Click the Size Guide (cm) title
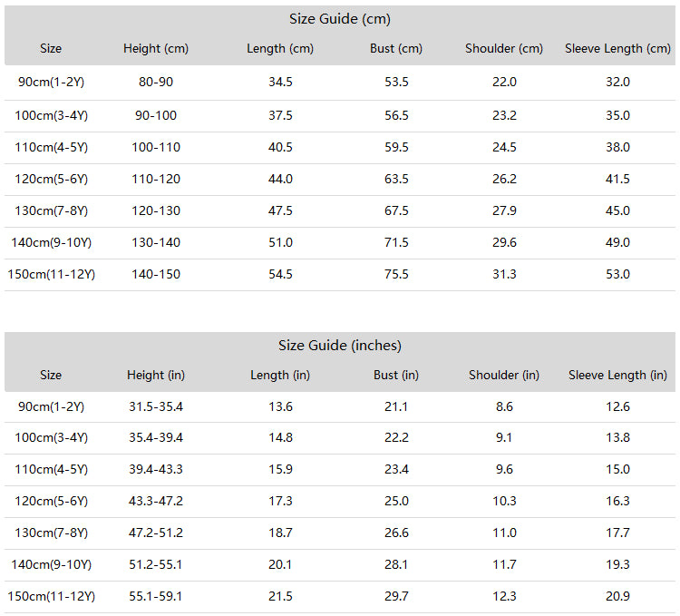 (340, 19)
